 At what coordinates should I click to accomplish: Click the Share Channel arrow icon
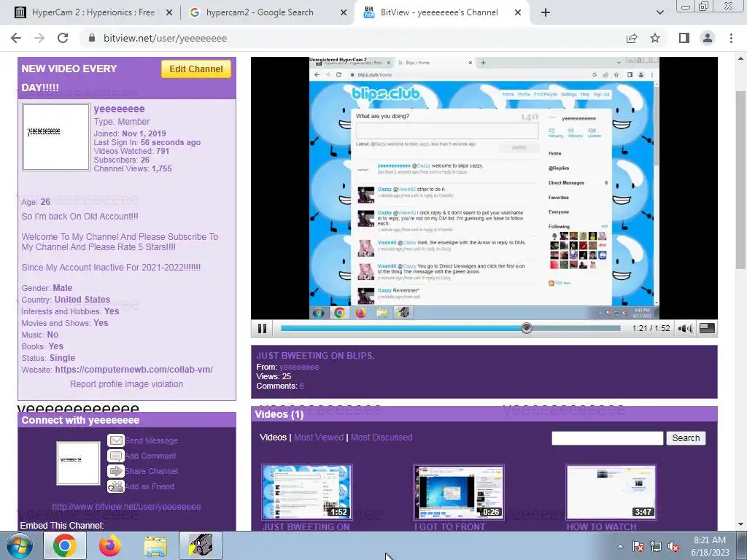click(116, 471)
